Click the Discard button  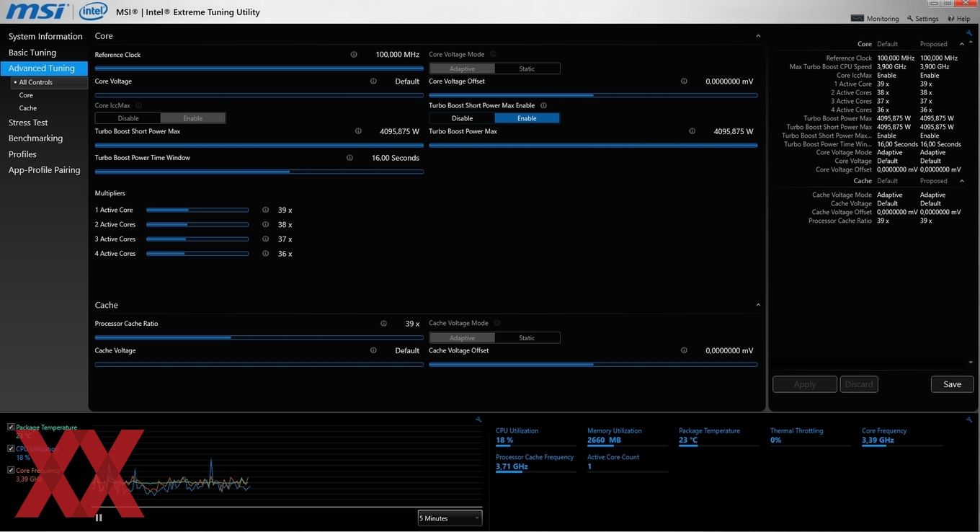[x=859, y=384]
